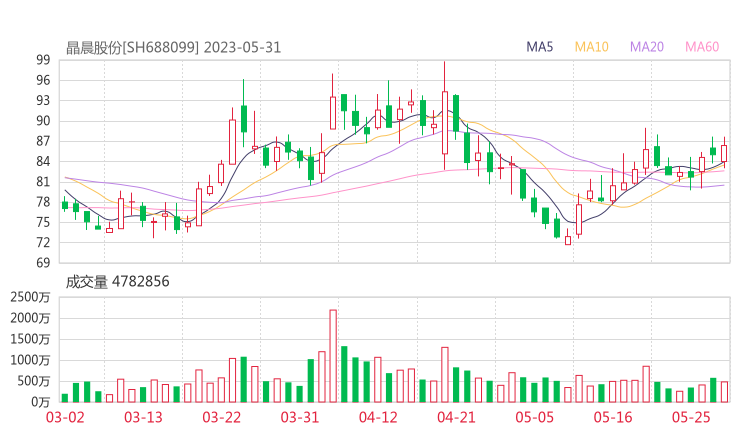This screenshot has height=440, width=740.
Task: Click the 90 price axis label
Action: coord(43,121)
